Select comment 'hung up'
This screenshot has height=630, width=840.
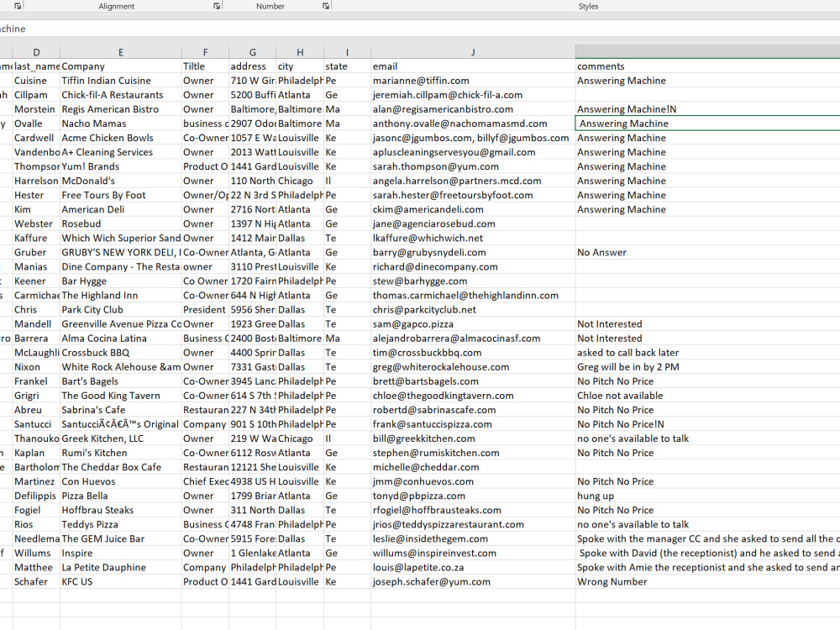[707, 496]
